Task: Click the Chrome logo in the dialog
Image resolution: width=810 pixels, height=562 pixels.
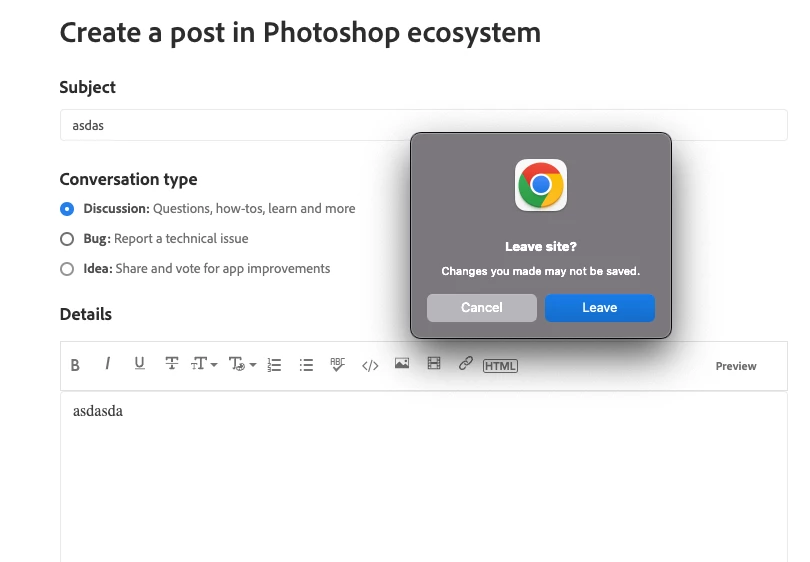Action: (541, 185)
